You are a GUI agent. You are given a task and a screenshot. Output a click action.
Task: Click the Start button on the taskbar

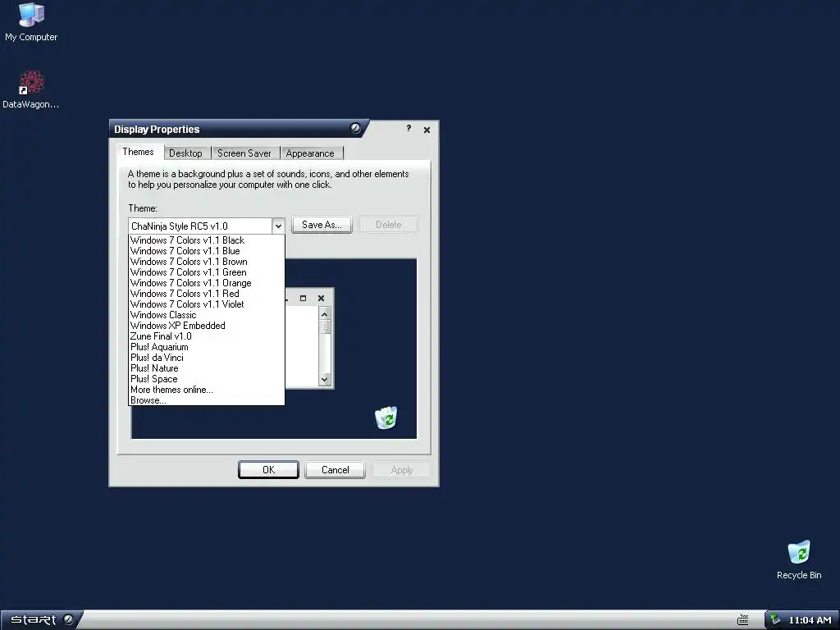click(x=40, y=620)
